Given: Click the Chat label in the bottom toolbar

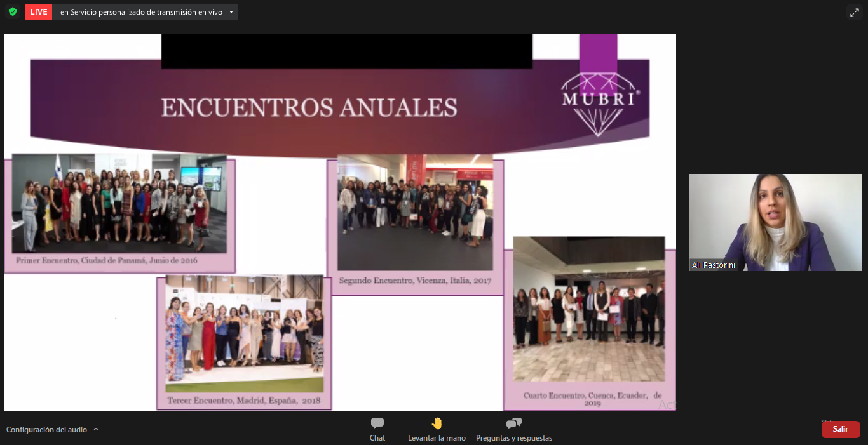Looking at the screenshot, I should 377,437.
